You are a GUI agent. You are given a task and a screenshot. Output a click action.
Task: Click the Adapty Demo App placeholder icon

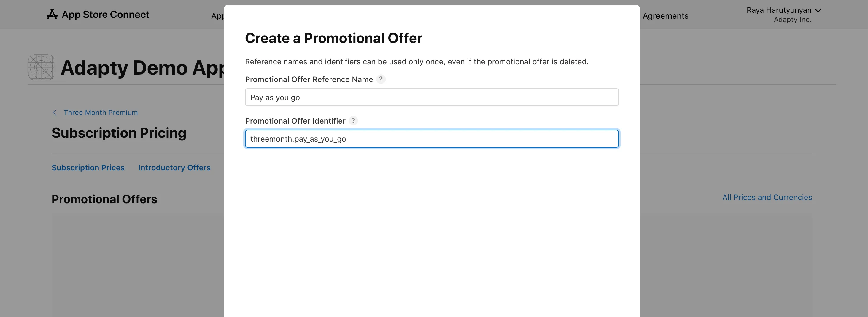click(x=41, y=67)
